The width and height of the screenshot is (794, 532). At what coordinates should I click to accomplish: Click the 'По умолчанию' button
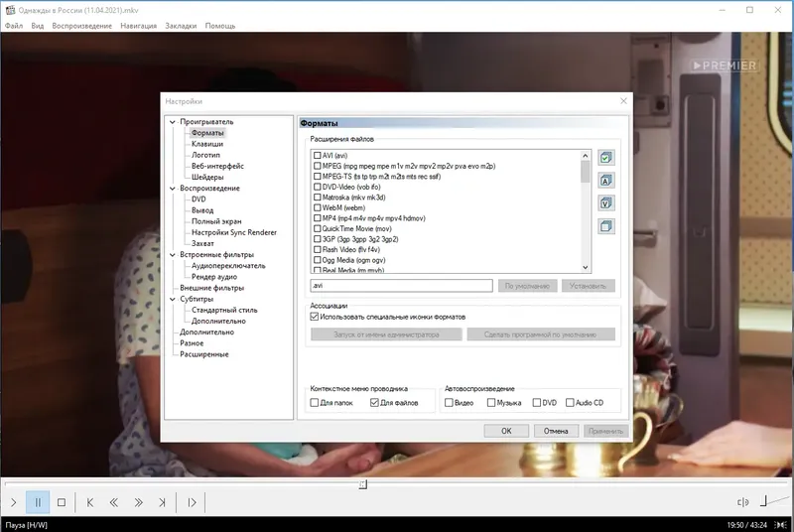527,286
